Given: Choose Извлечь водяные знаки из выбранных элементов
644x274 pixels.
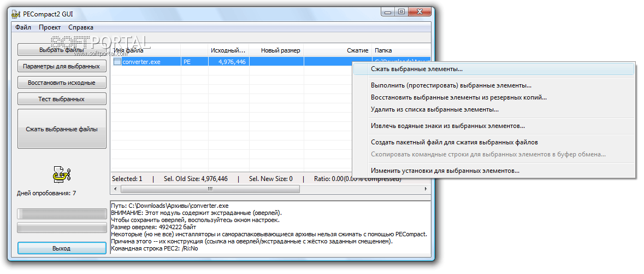Looking at the screenshot, I should [493, 126].
